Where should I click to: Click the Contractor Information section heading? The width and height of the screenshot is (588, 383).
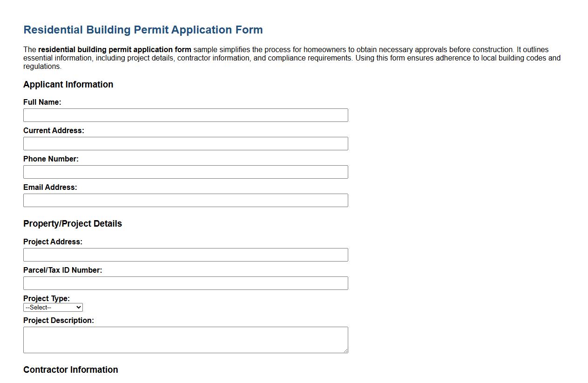(70, 370)
